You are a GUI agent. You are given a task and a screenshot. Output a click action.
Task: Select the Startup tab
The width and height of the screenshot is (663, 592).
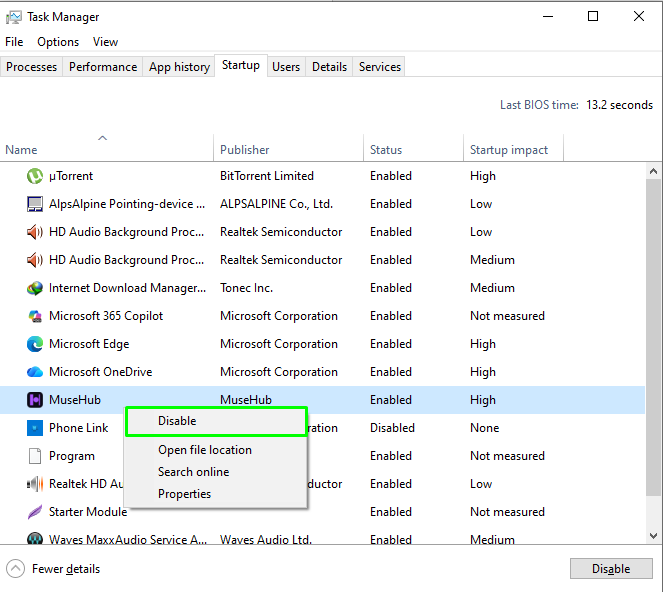click(241, 66)
